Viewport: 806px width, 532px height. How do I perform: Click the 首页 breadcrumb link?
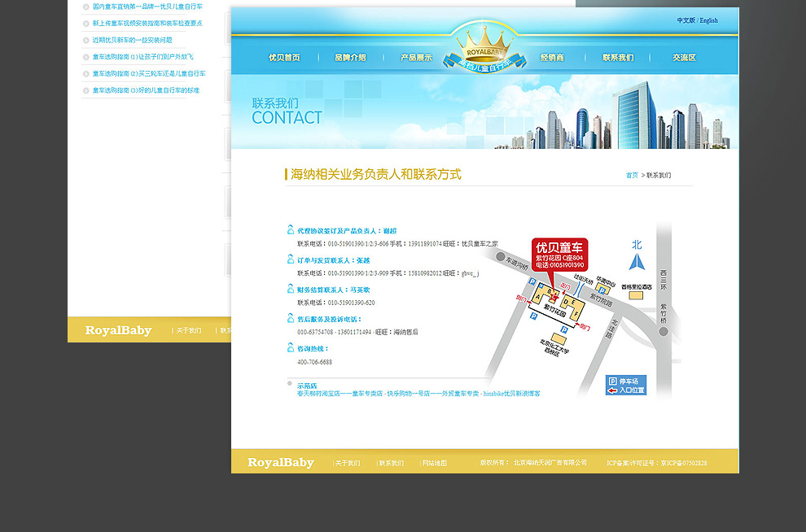(632, 176)
